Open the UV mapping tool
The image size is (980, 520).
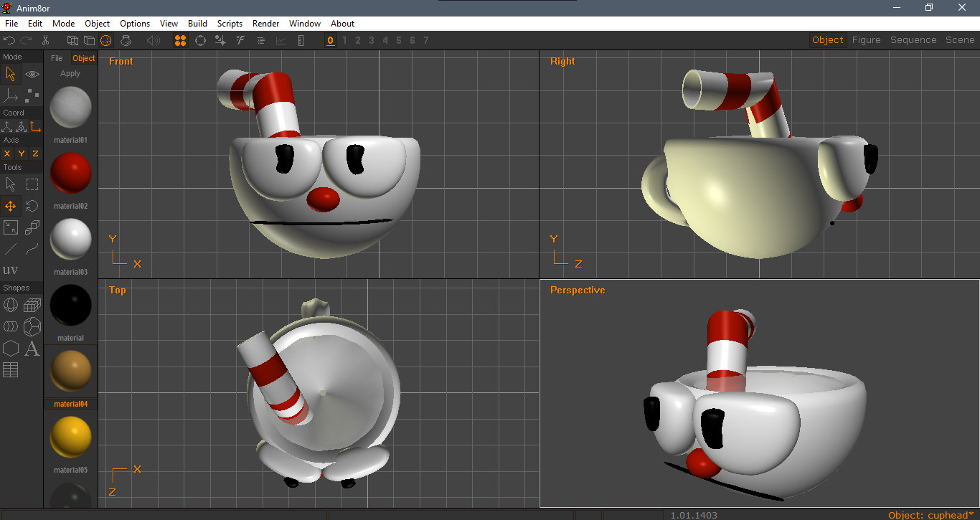coord(11,270)
